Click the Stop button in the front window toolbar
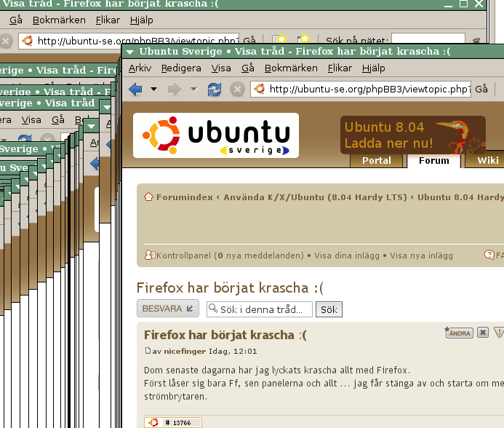Viewport: 504px width, 428px height. click(237, 89)
